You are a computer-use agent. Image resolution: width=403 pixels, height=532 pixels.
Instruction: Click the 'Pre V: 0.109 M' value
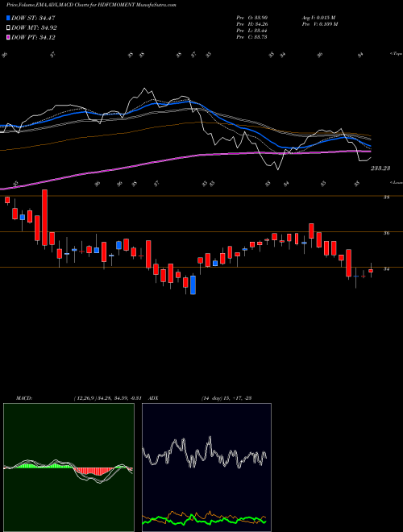click(319, 24)
